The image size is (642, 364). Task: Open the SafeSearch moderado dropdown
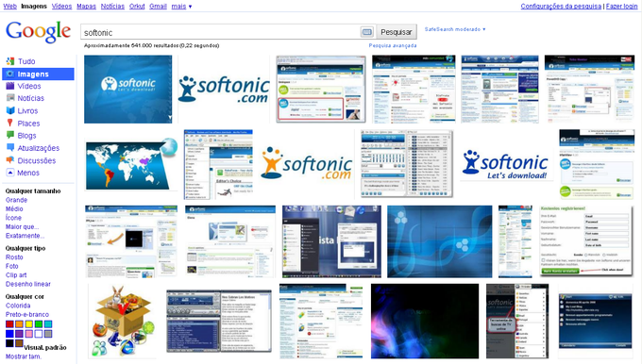click(455, 29)
